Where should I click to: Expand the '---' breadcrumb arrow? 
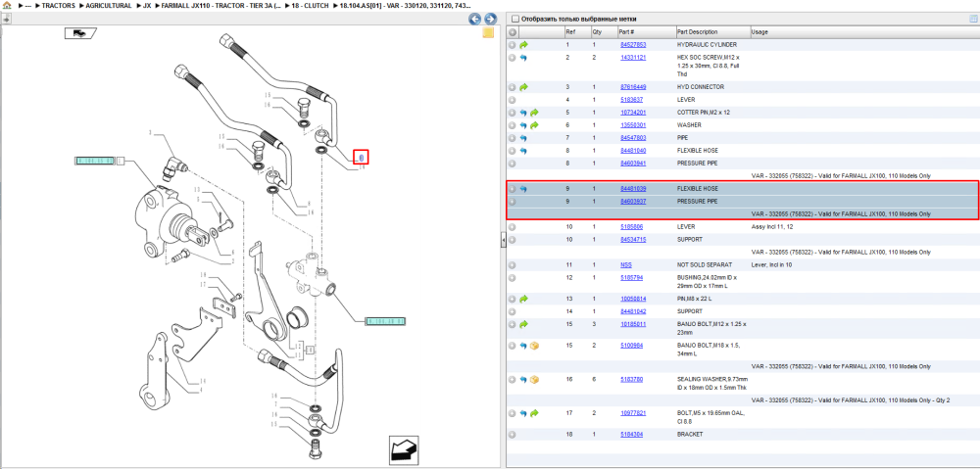(x=20, y=6)
